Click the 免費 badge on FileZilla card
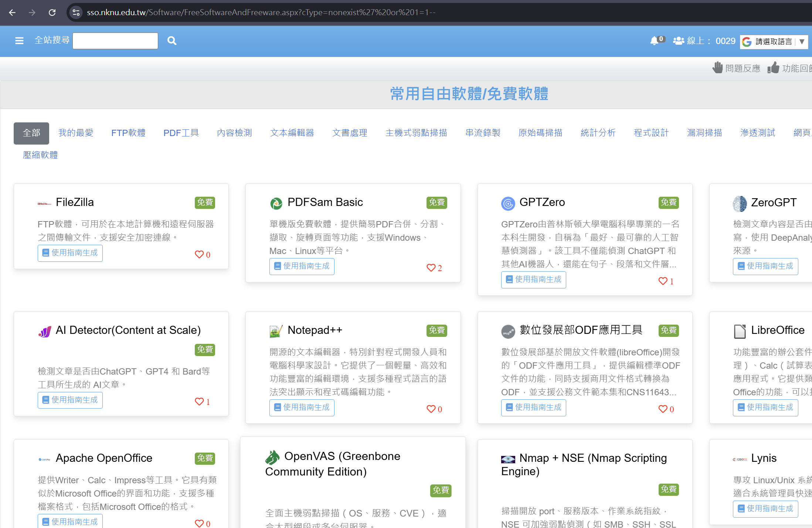 pos(205,203)
